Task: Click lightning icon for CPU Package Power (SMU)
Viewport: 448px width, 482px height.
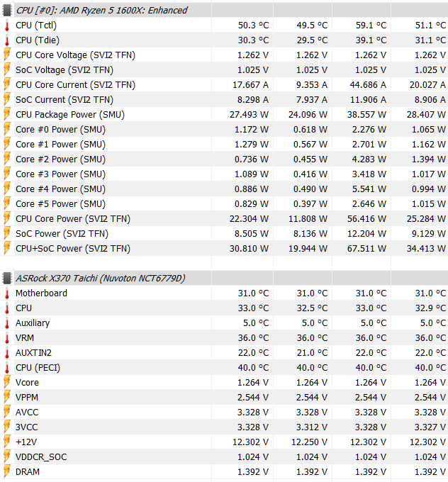Action: point(7,115)
